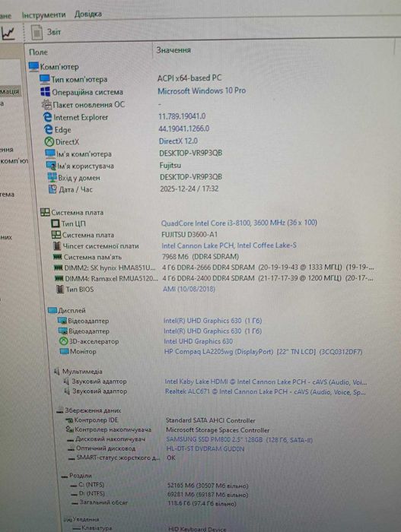Image resolution: width=401 pixels, height=532 pixels.
Task: Click the Операційна система Windows icon
Action: [x=45, y=92]
